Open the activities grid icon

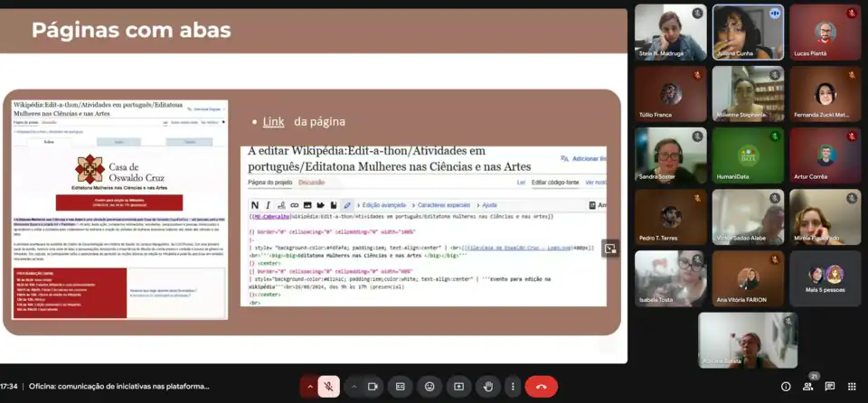[851, 387]
